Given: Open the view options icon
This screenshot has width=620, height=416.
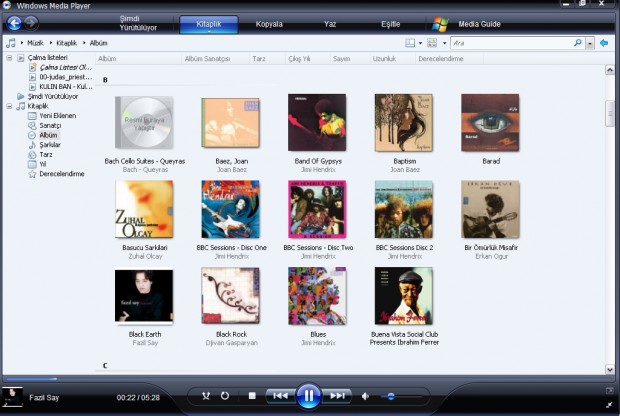Looking at the screenshot, I should 432,43.
